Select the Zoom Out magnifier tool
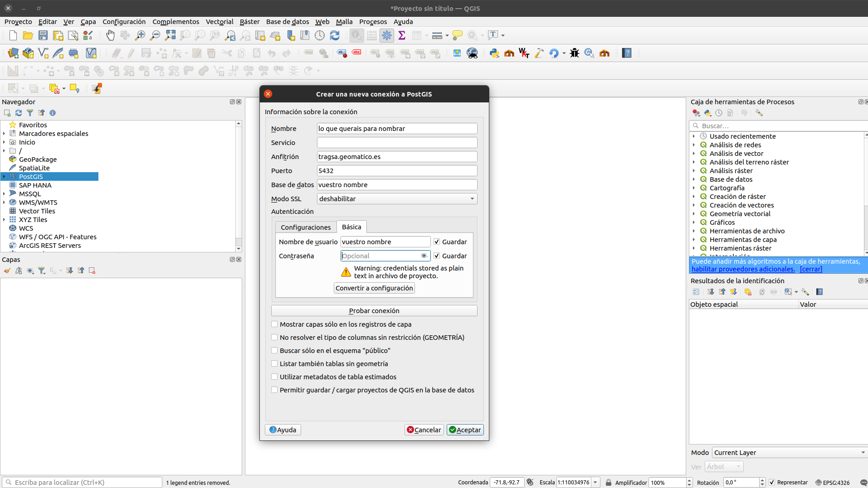This screenshot has height=488, width=868. pyautogui.click(x=155, y=35)
